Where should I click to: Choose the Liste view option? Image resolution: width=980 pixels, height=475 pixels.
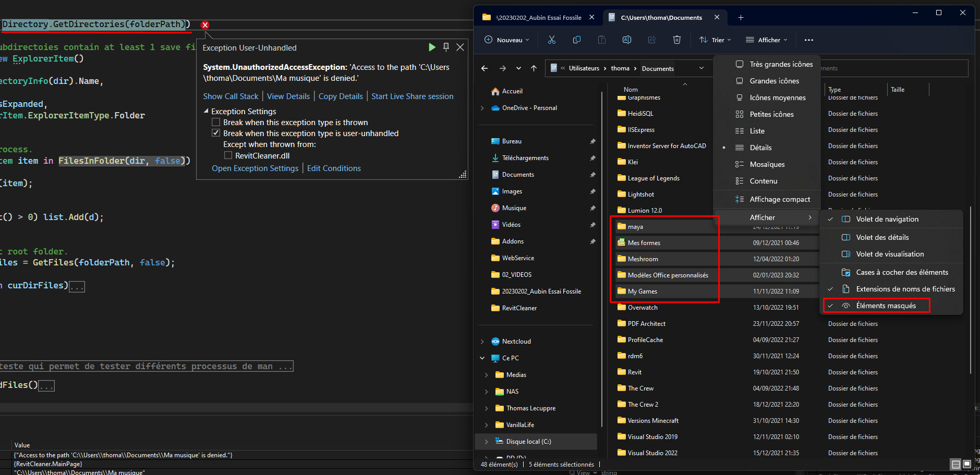[767, 131]
